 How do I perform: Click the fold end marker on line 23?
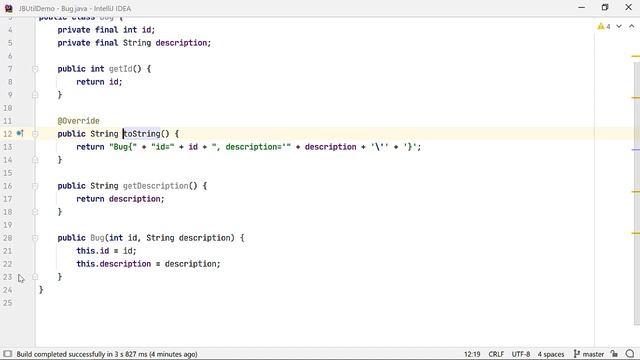(35, 277)
